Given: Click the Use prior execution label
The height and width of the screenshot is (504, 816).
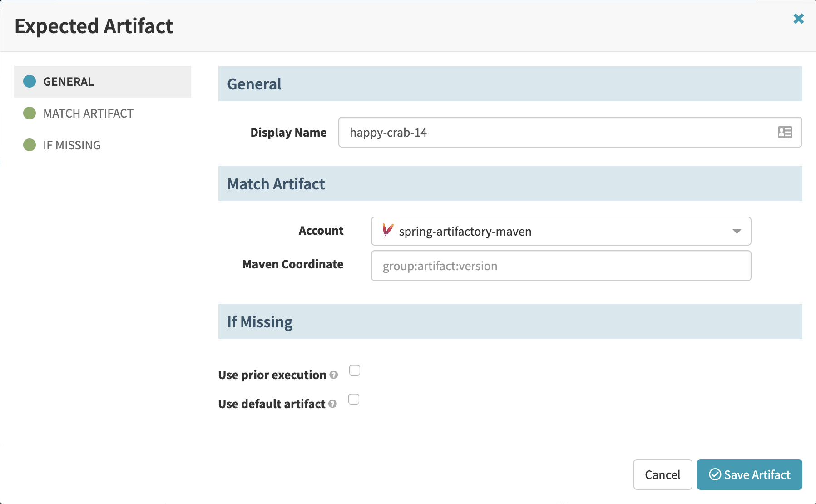Looking at the screenshot, I should click(272, 375).
